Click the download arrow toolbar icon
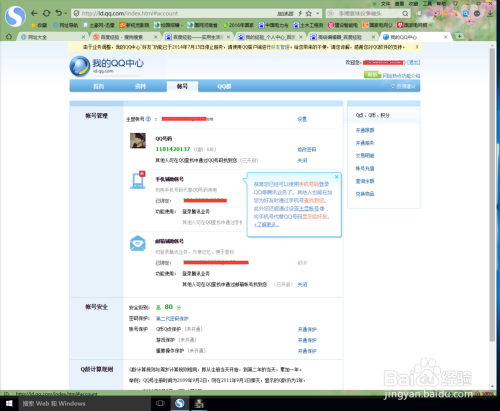 pos(490,13)
